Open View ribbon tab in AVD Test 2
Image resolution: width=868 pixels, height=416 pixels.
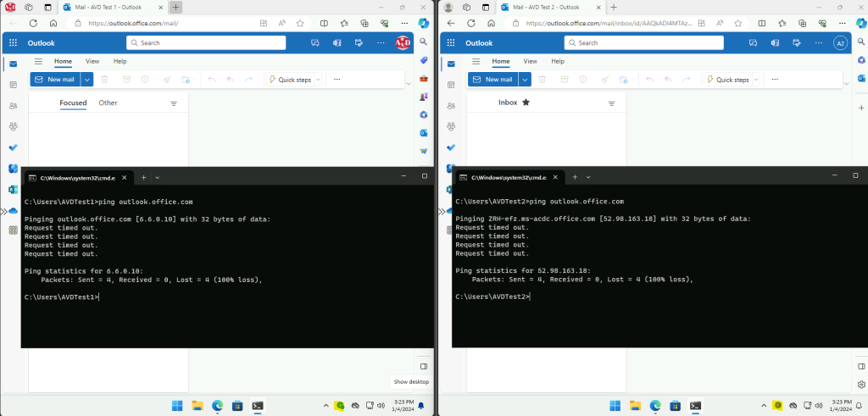531,61
